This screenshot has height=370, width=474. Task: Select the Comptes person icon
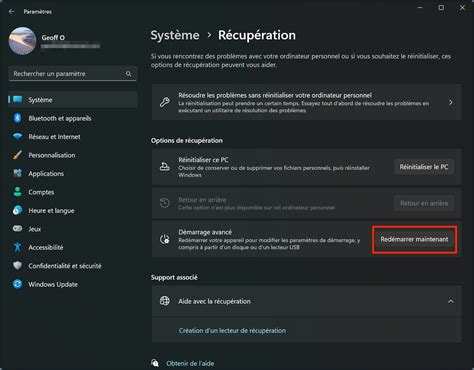pyautogui.click(x=17, y=192)
